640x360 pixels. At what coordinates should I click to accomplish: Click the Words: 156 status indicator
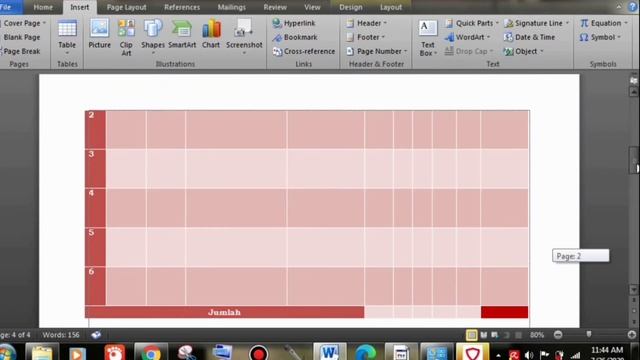pyautogui.click(x=61, y=335)
